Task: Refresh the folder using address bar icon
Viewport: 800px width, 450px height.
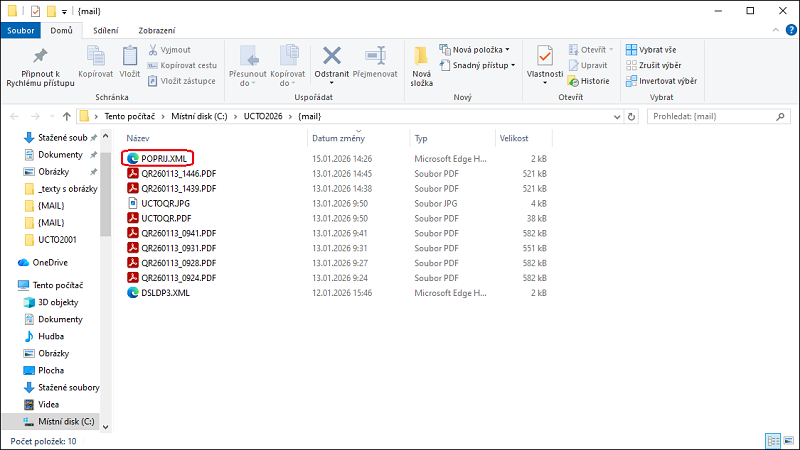Action: (629, 116)
